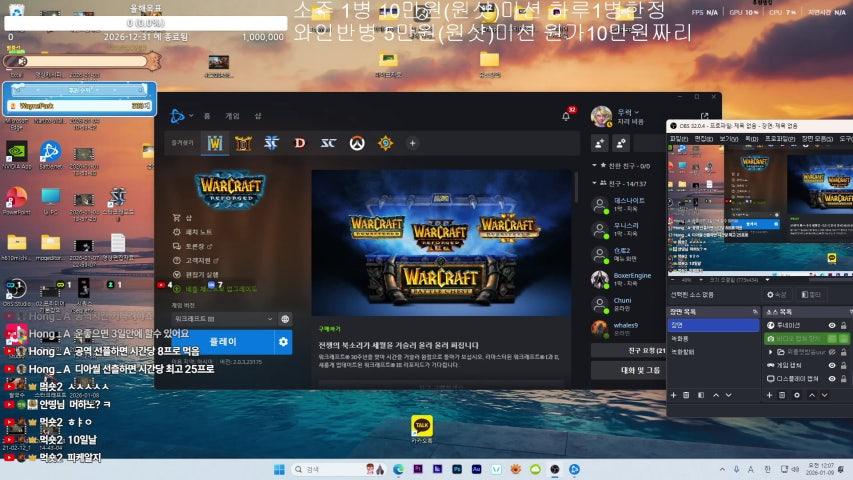Open the Hearthstone game icon
Viewport: 853px width, 480px height.
click(385, 143)
